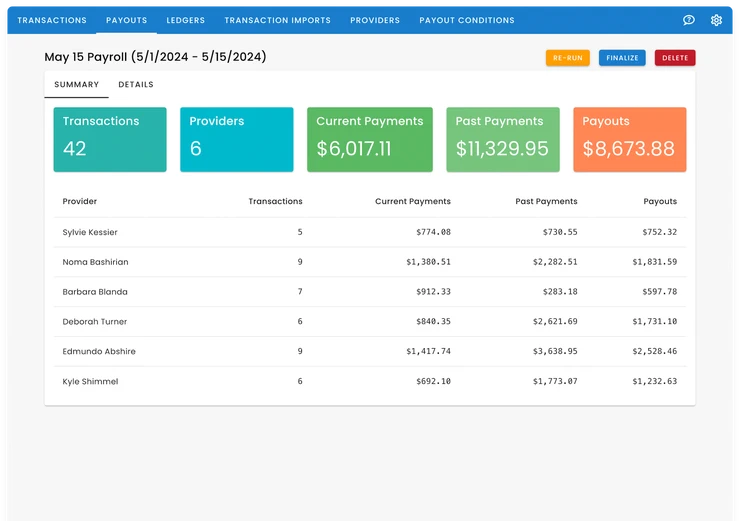Click the orange Re-Run button

pyautogui.click(x=567, y=58)
